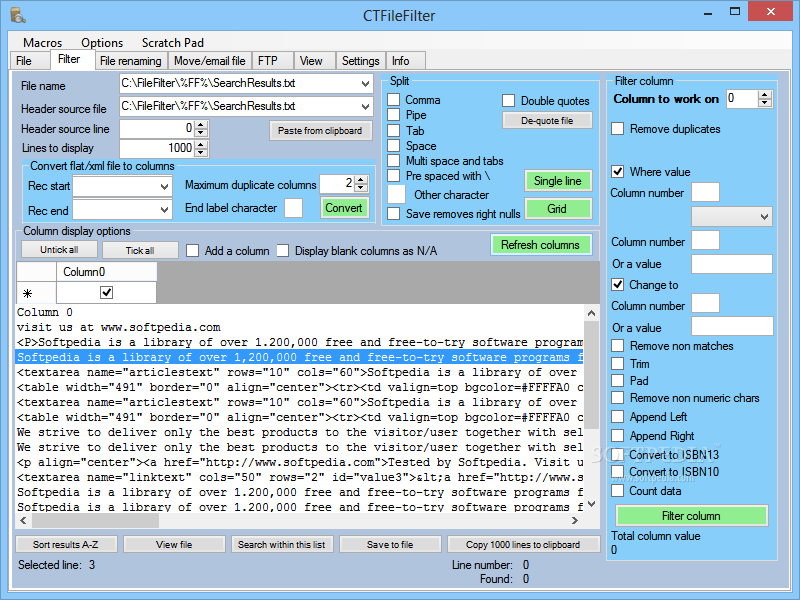Click the De-quote file button

pyautogui.click(x=547, y=121)
